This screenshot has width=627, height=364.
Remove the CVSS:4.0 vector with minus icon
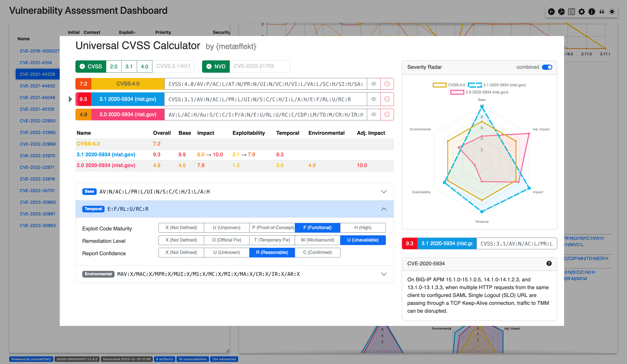387,84
